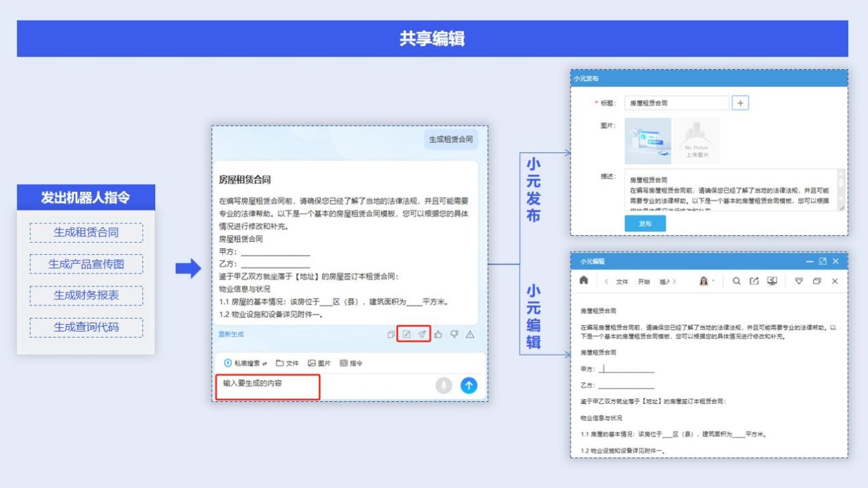Screen dimensions: 868x488
Task: Open the 文件 tab in 小元编辑
Action: pyautogui.click(x=622, y=282)
